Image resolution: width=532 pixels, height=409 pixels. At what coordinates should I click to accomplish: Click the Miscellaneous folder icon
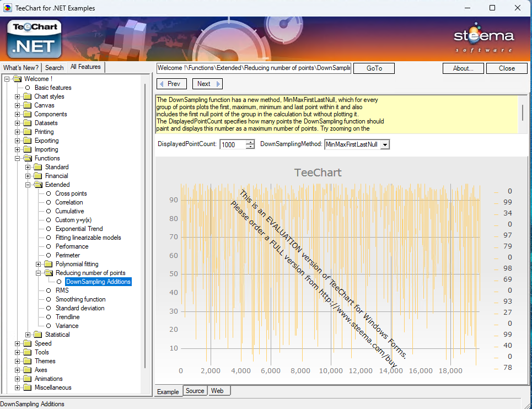pos(28,388)
